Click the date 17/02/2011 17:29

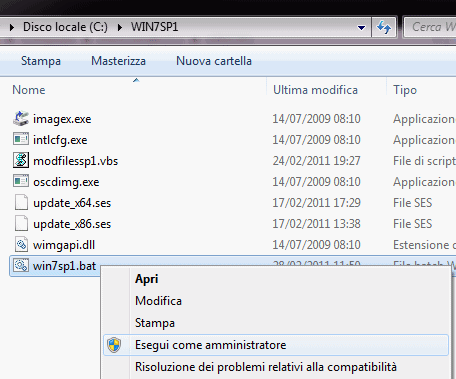[x=316, y=203]
